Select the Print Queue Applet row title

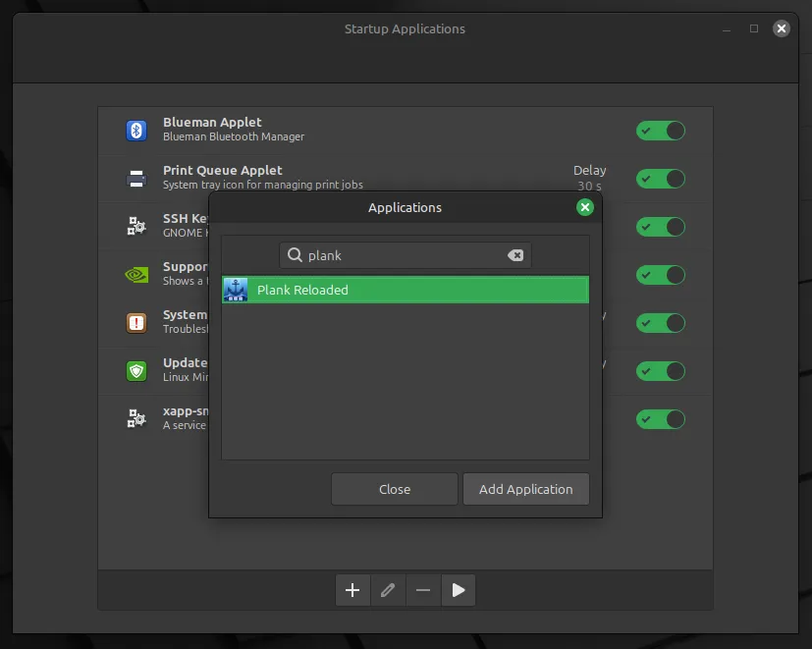223,171
